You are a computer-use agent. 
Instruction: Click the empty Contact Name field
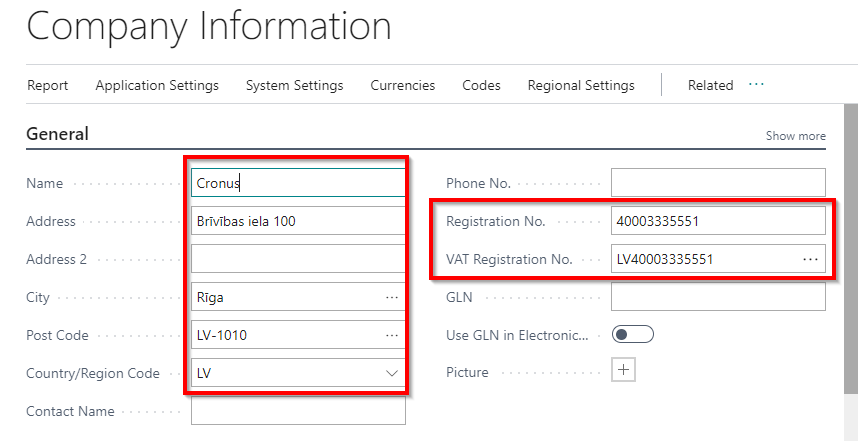pos(298,411)
